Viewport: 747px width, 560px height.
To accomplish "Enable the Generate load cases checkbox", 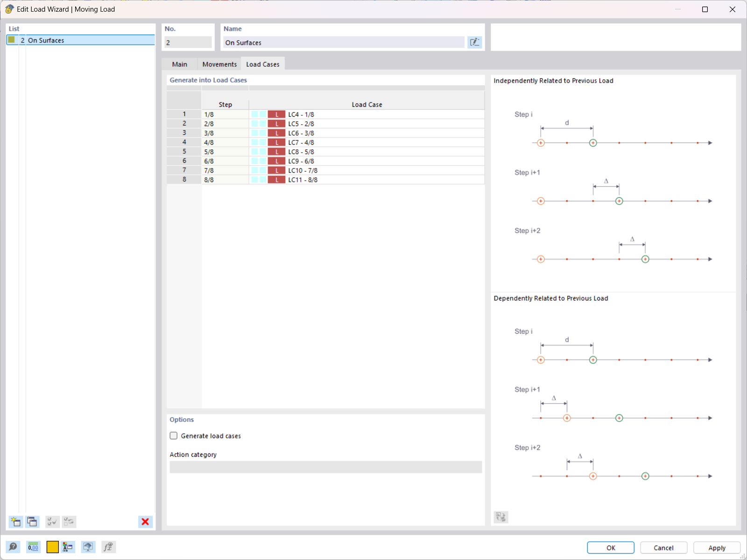I will coord(173,435).
